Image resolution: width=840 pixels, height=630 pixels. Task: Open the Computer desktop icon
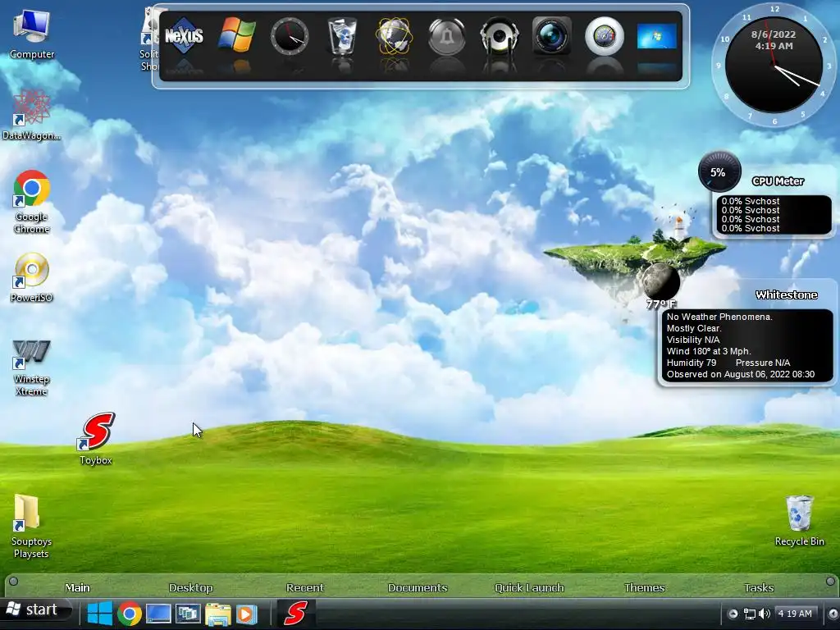pos(32,34)
